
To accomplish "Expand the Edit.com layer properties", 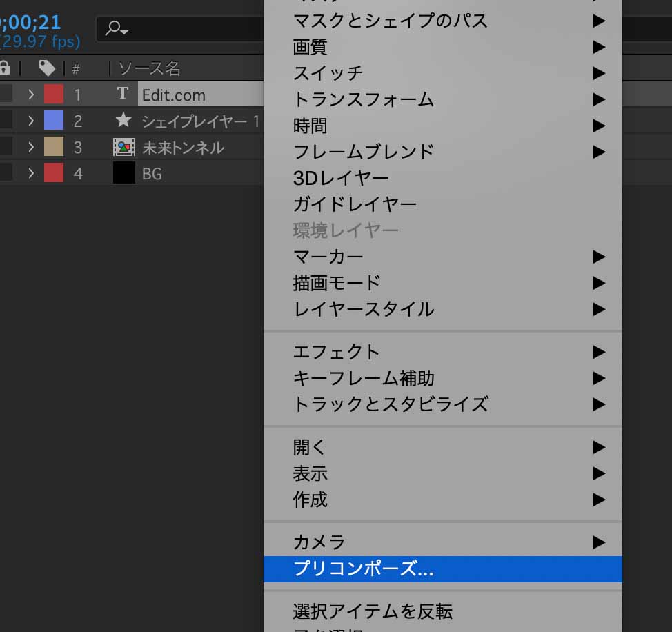I will point(31,95).
